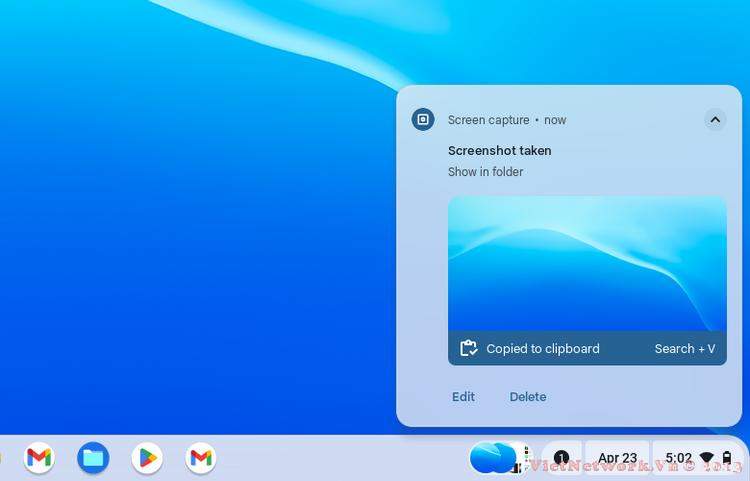Image resolution: width=750 pixels, height=481 pixels.
Task: Open Gmail icon right of Play Store
Action: 201,458
